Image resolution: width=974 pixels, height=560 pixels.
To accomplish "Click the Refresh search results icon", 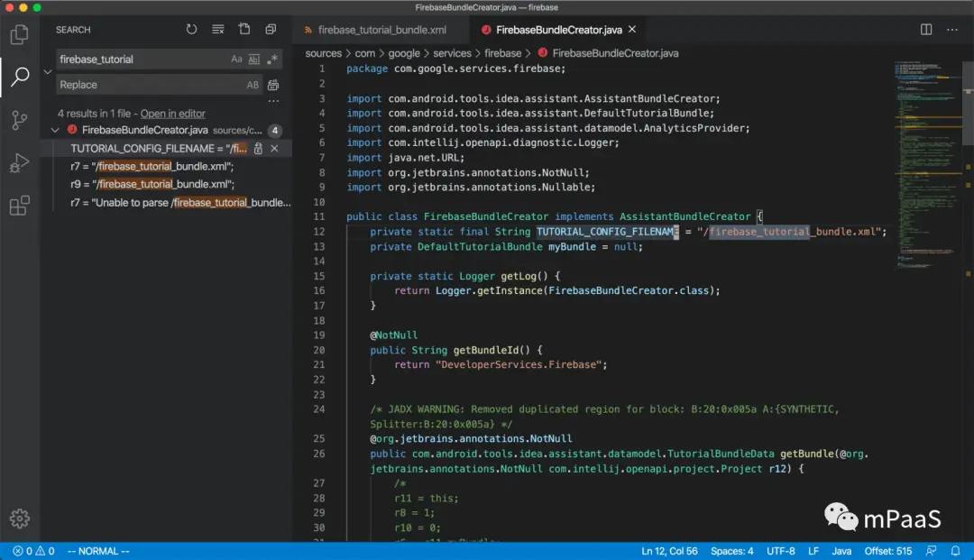I will (x=191, y=30).
